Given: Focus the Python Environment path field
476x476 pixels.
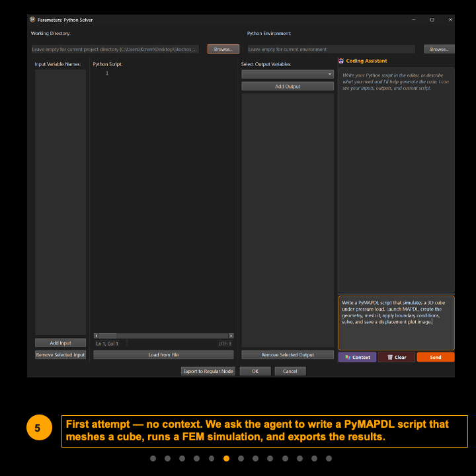Looking at the screenshot, I should 331,49.
